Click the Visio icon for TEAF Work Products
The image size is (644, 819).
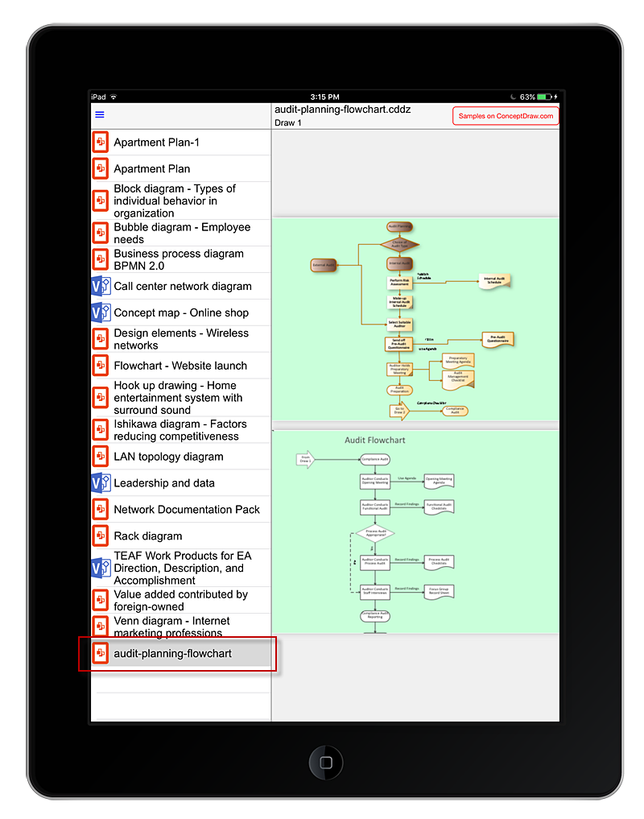click(x=100, y=568)
